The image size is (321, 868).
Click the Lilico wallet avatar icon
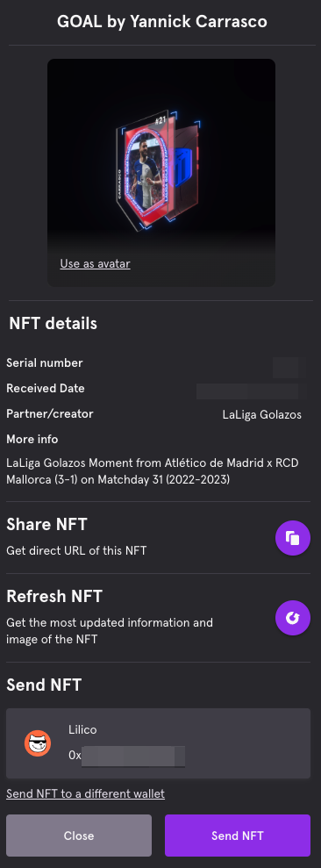[x=38, y=742]
